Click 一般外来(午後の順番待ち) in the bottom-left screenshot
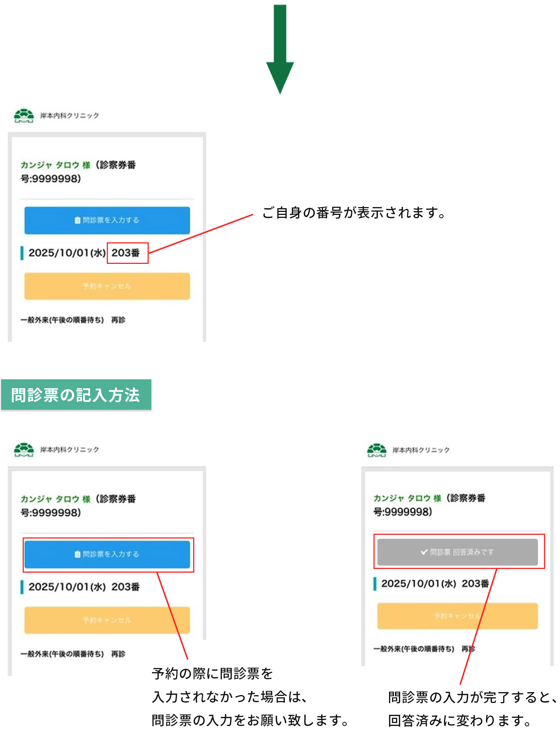 click(x=62, y=654)
